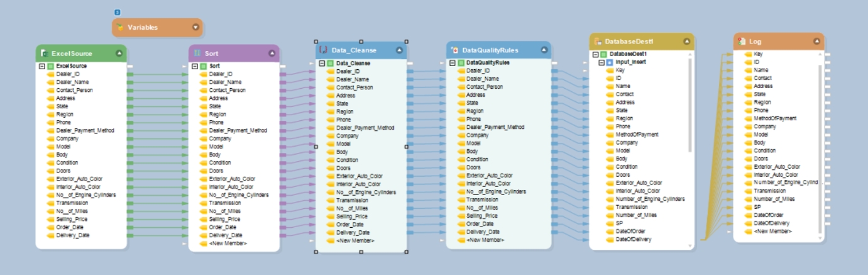Select the ExcelSource node title bar
Screen dimensions: 868x275
click(81, 53)
